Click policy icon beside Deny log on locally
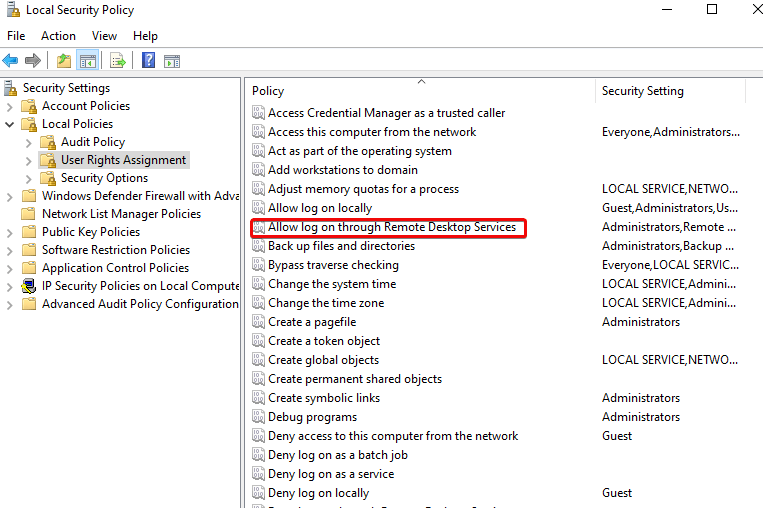This screenshot has width=763, height=508. click(x=258, y=492)
